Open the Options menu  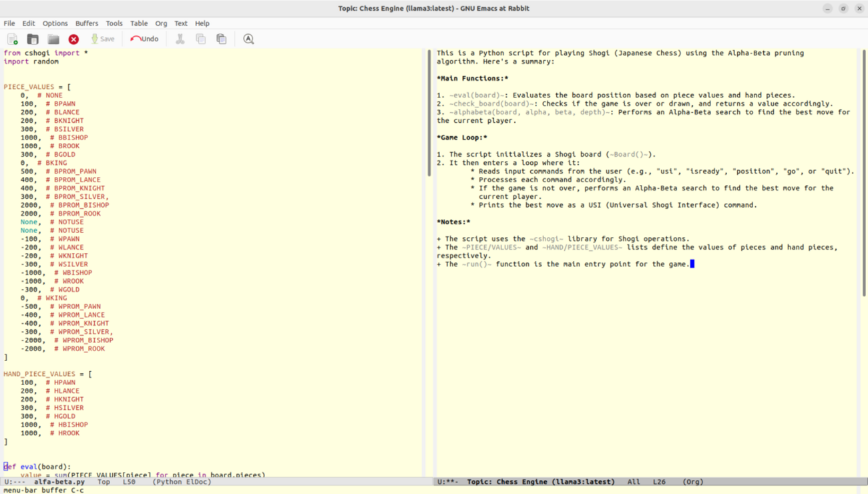(55, 23)
